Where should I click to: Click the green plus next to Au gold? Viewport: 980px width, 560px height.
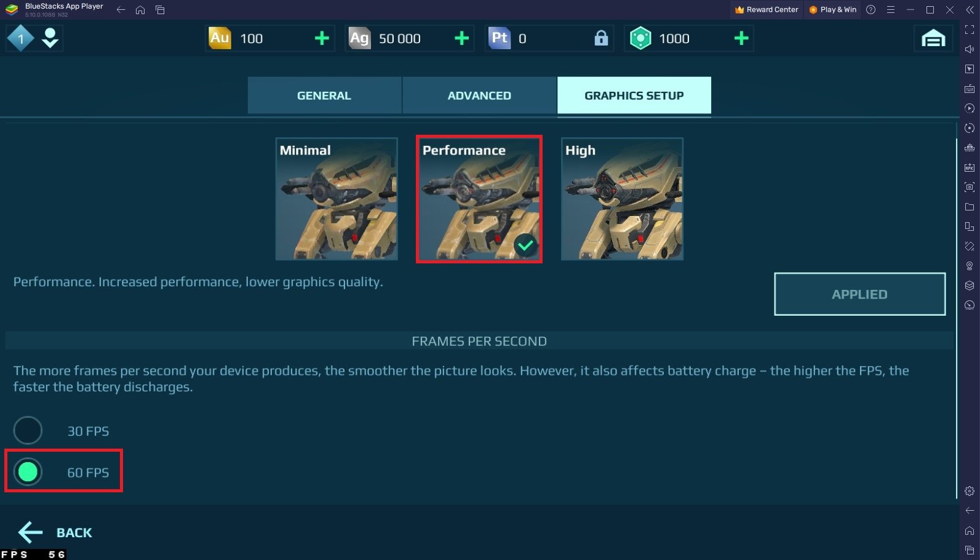point(322,39)
